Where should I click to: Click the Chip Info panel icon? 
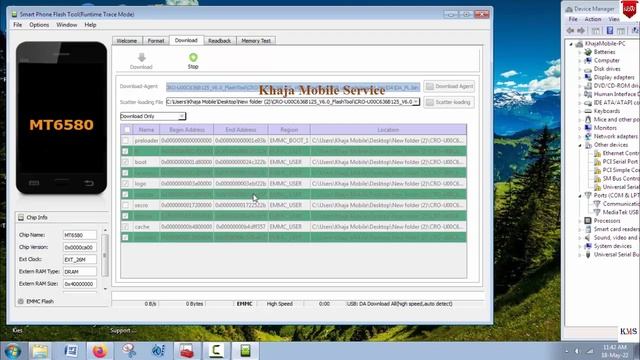coord(21,218)
